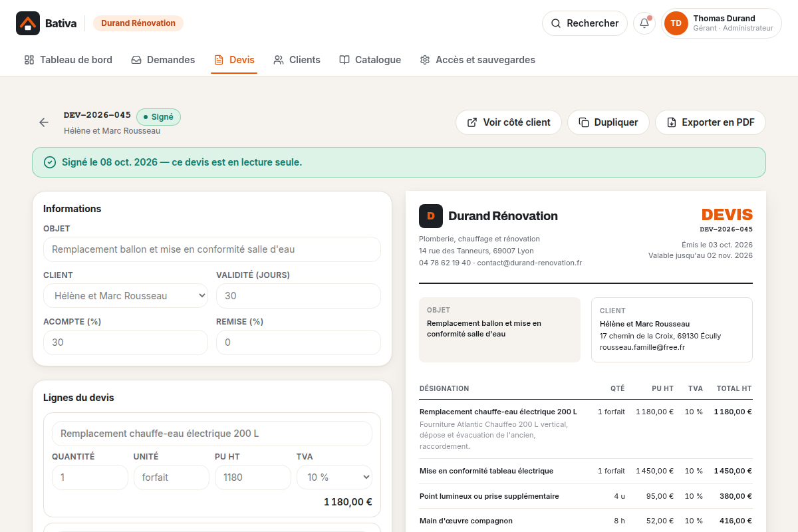Click Voir côté client button
The width and height of the screenshot is (798, 532).
(509, 122)
